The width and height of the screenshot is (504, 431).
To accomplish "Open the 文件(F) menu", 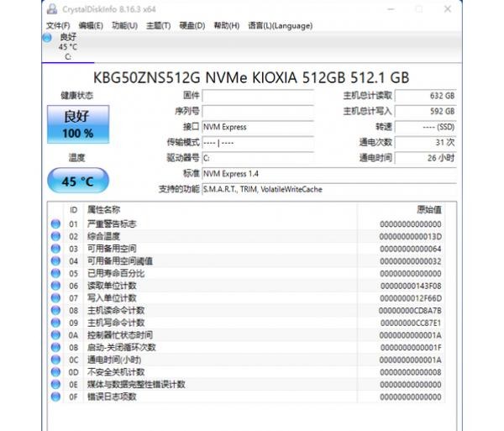I will coord(58,26).
